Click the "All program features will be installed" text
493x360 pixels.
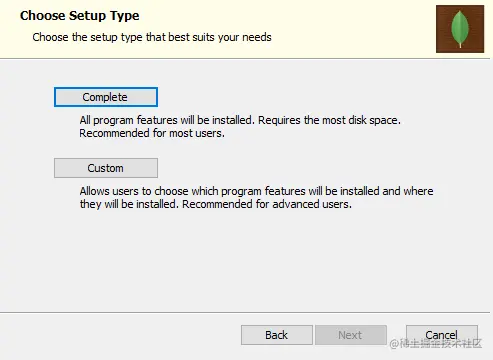(167, 120)
